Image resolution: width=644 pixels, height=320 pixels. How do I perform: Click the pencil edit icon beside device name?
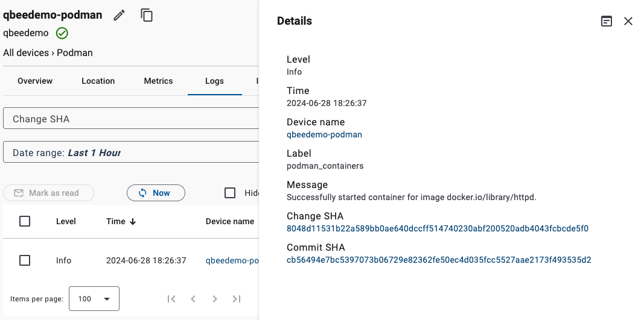click(120, 15)
